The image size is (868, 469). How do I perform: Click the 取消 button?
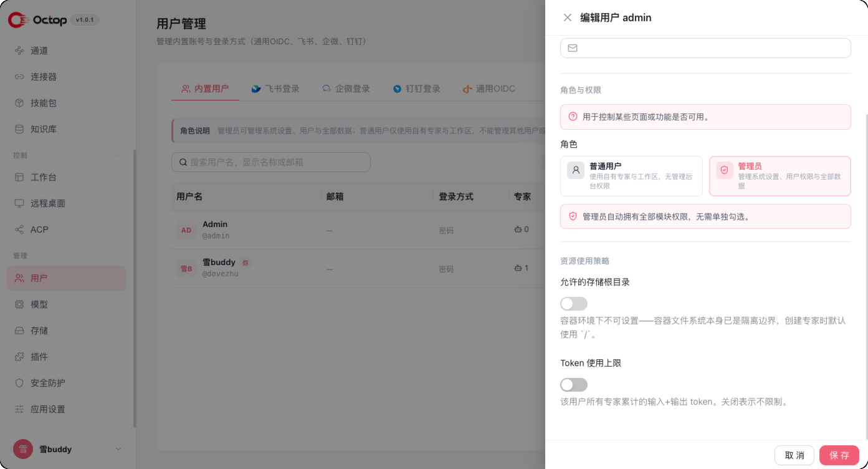794,455
